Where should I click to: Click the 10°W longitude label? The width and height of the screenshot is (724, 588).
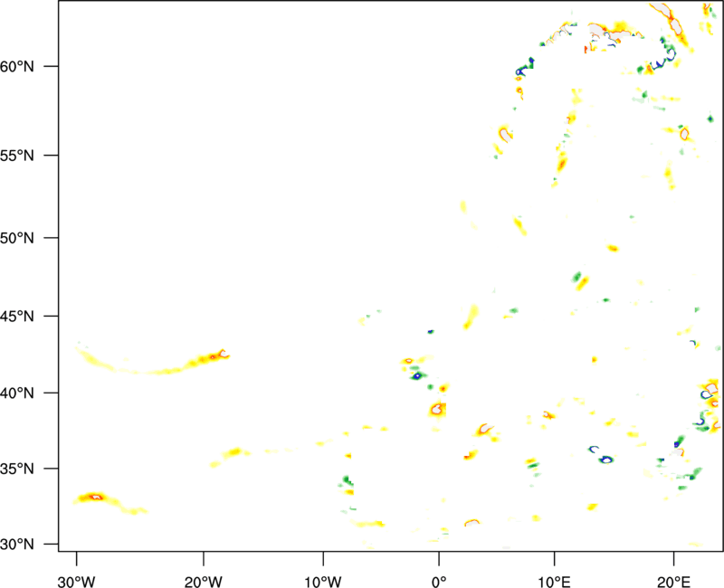click(x=322, y=582)
